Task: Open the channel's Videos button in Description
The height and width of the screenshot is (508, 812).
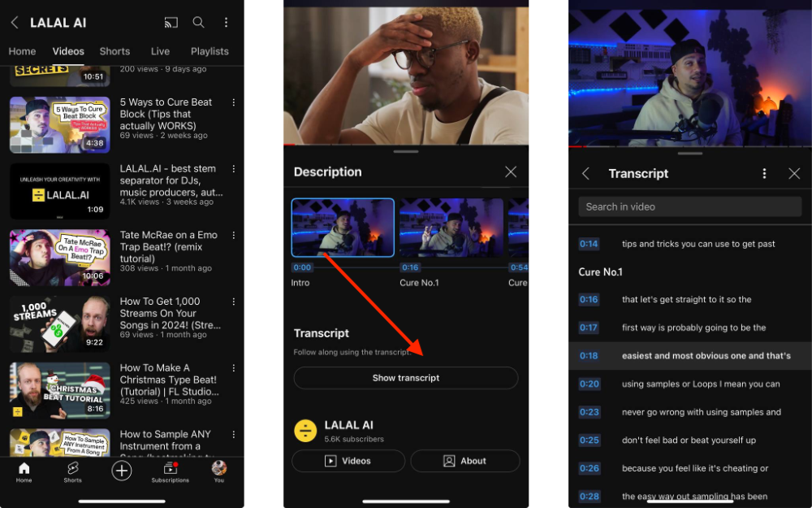Action: 348,461
